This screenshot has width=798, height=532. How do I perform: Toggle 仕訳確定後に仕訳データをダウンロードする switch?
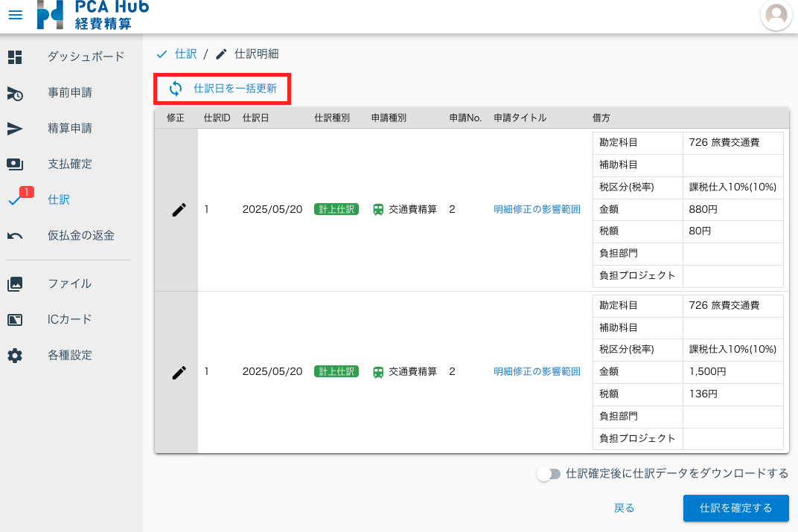pyautogui.click(x=549, y=474)
